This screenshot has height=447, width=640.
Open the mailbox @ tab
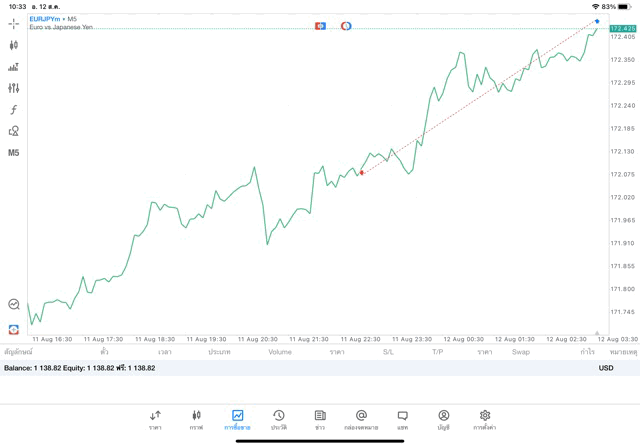click(x=361, y=419)
